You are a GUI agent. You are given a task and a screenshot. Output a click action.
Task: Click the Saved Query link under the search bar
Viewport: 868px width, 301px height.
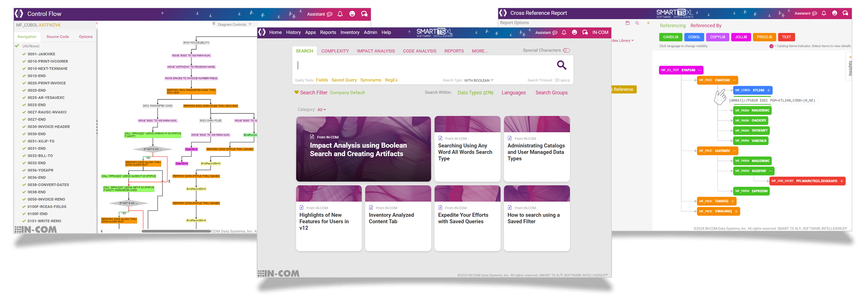(344, 80)
